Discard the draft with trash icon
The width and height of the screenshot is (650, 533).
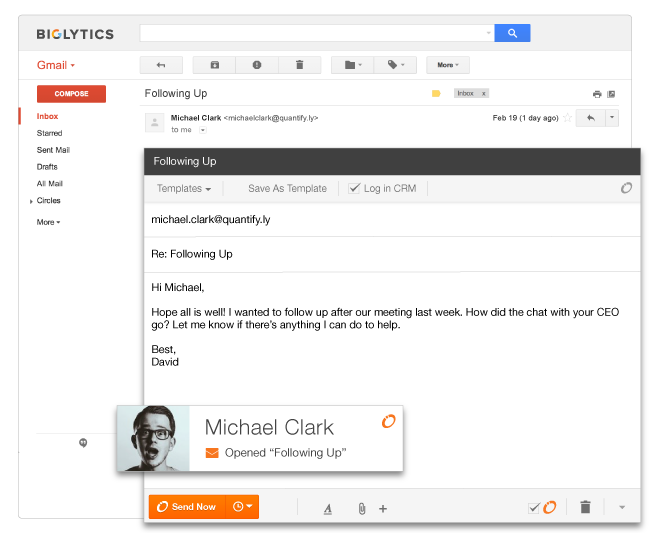[585, 507]
